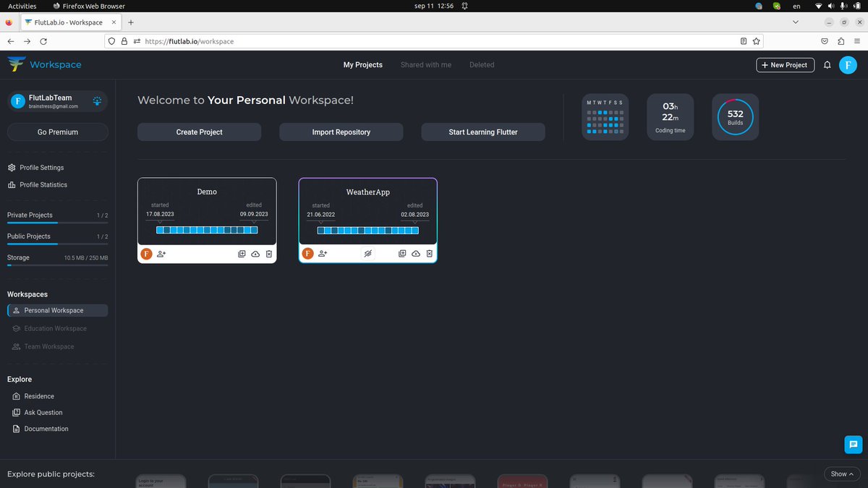This screenshot has width=868, height=488.
Task: Add a collaborator to the WeatherApp project
Action: (x=323, y=254)
